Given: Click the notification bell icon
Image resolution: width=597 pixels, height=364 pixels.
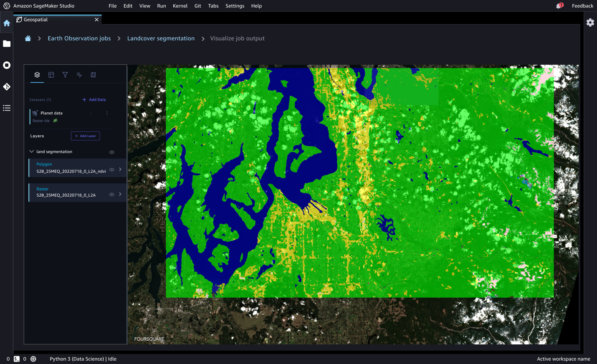Looking at the screenshot, I should (x=559, y=6).
